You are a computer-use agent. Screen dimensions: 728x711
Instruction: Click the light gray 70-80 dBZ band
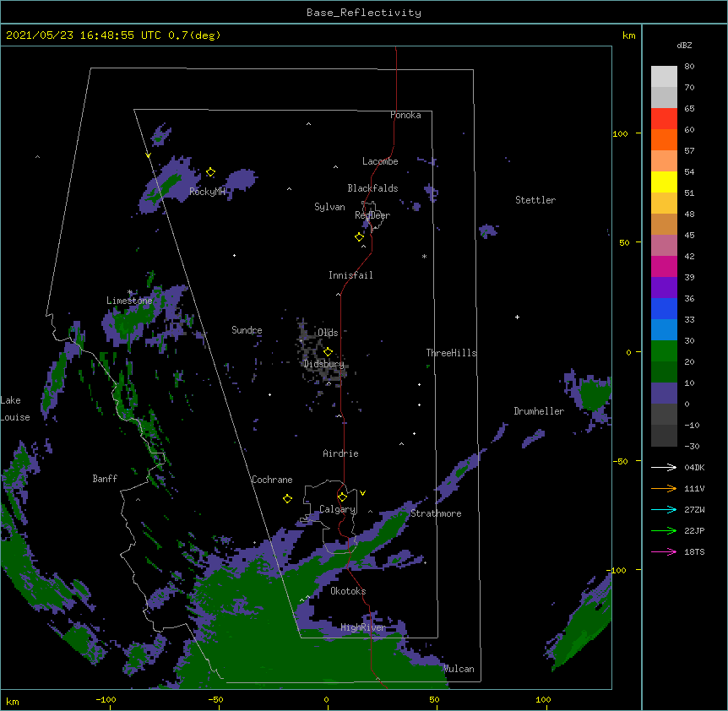coord(664,77)
